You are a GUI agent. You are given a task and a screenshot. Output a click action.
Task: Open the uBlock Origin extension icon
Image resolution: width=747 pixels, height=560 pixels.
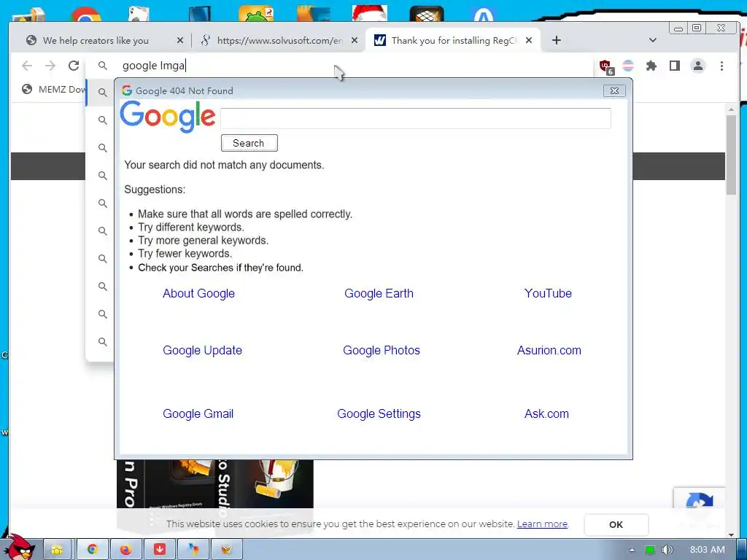click(x=606, y=66)
